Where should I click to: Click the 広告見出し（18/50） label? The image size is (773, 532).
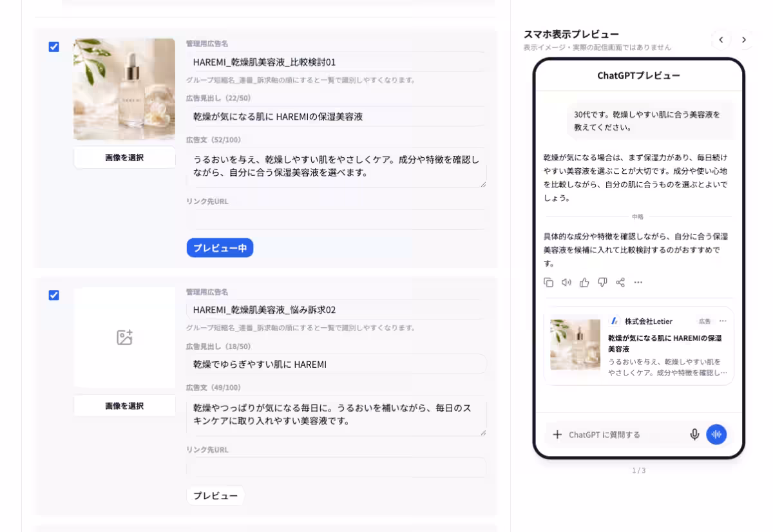(x=218, y=346)
